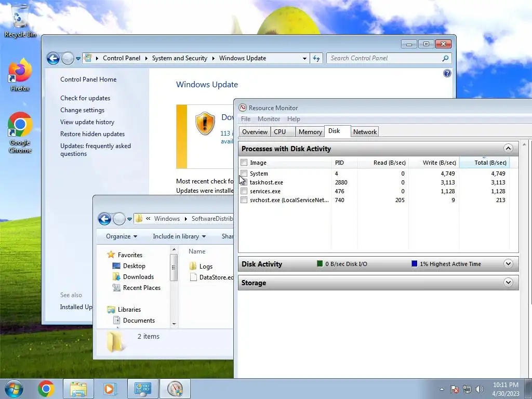Collapse the Processes with Disk Activity section
Screen dimensions: 532x399
pos(508,148)
